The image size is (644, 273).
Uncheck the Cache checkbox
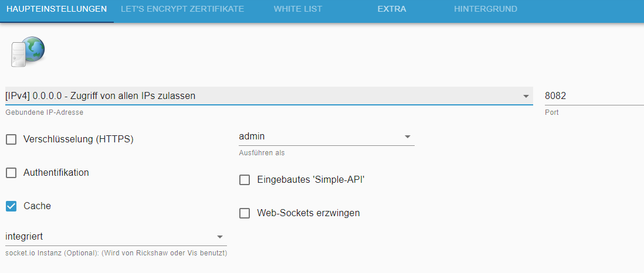[x=11, y=206]
